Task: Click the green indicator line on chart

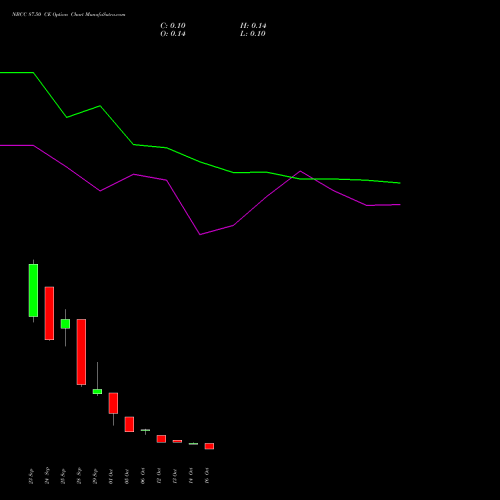Action: pos(200,162)
